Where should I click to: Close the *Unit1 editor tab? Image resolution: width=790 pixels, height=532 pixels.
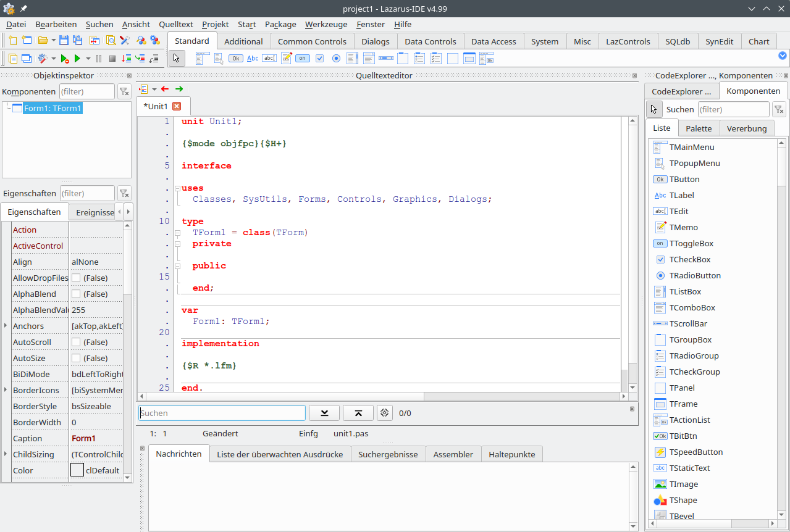(177, 106)
